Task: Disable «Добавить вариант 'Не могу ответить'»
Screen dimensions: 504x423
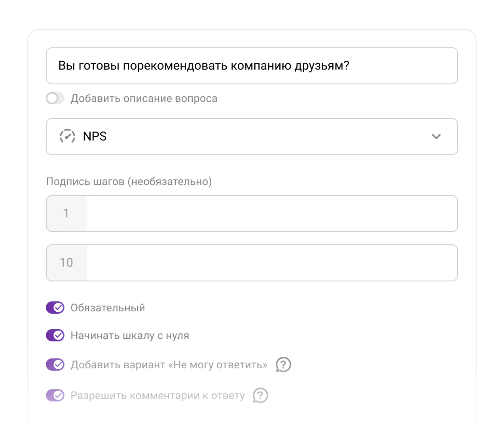Action: click(55, 364)
